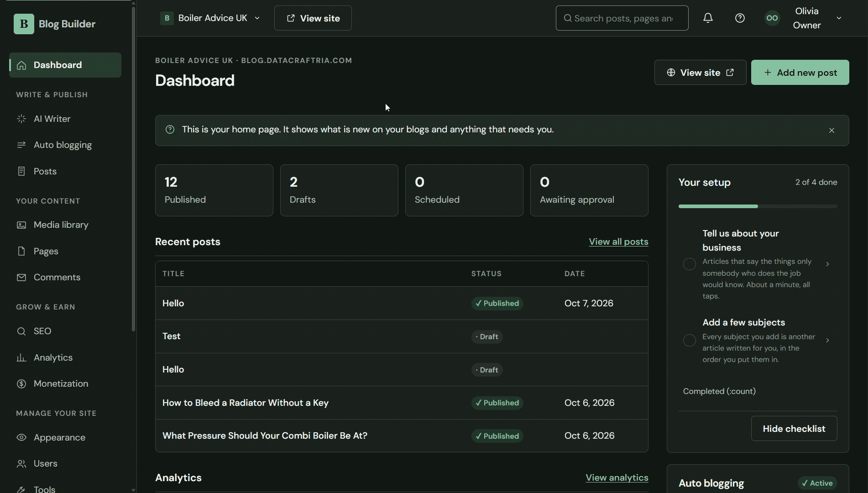868x493 pixels.
Task: Click View site in the top bar
Action: click(313, 18)
